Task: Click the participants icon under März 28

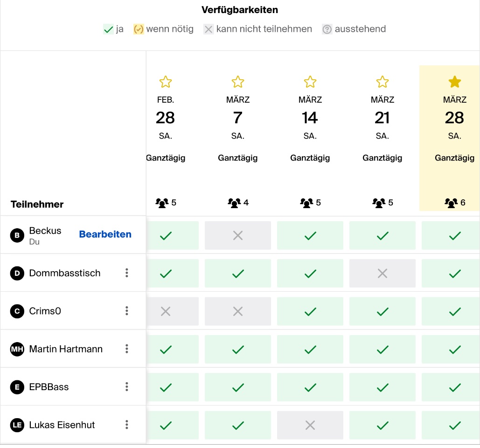Action: [x=451, y=203]
